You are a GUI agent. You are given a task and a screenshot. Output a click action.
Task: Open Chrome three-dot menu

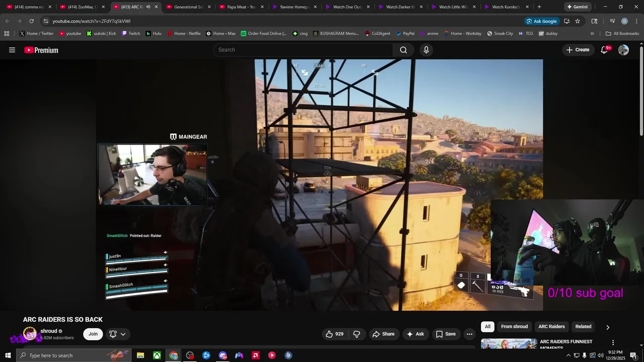636,21
